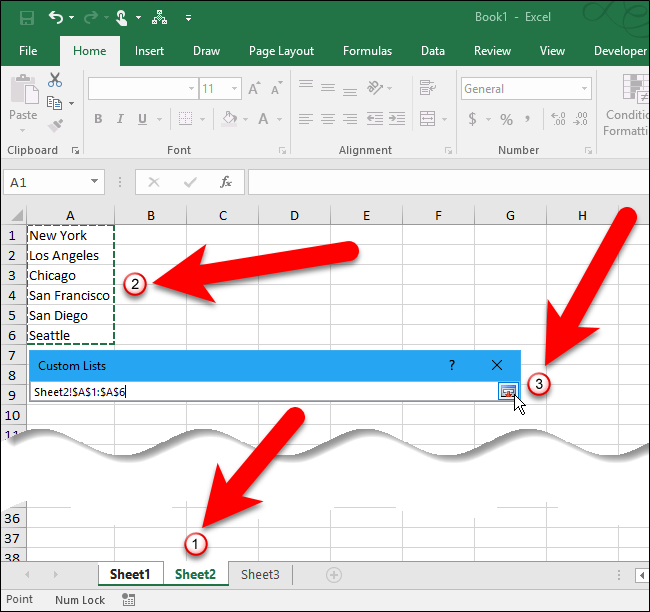650x612 pixels.
Task: Center text horizontally
Action: click(328, 119)
